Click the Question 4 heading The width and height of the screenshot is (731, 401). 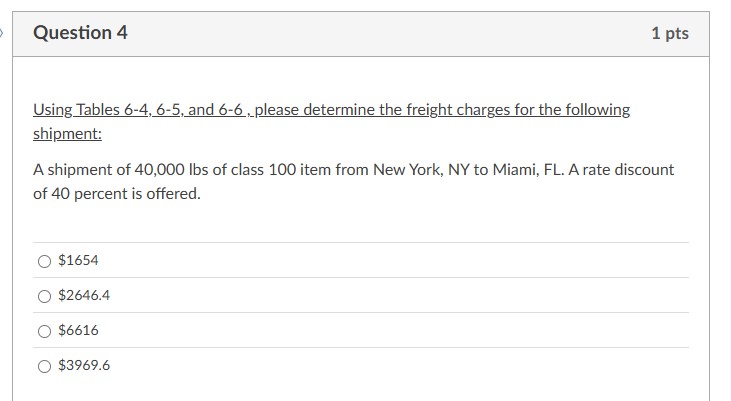(80, 33)
